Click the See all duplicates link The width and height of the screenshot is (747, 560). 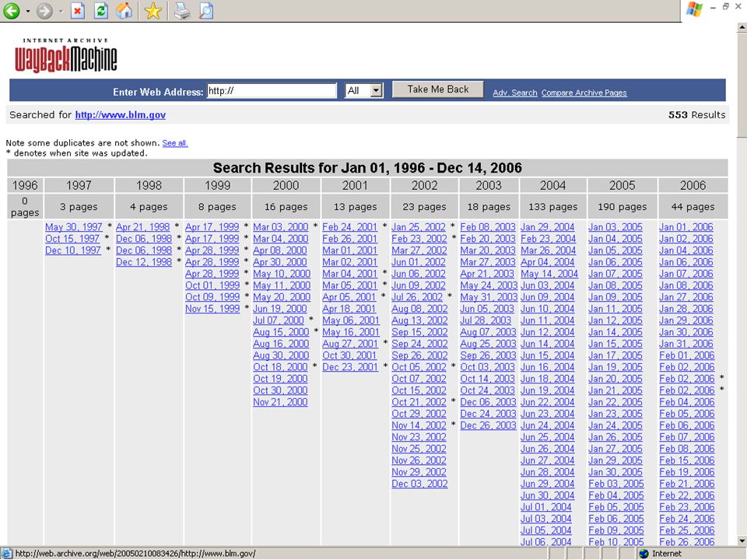(x=175, y=143)
